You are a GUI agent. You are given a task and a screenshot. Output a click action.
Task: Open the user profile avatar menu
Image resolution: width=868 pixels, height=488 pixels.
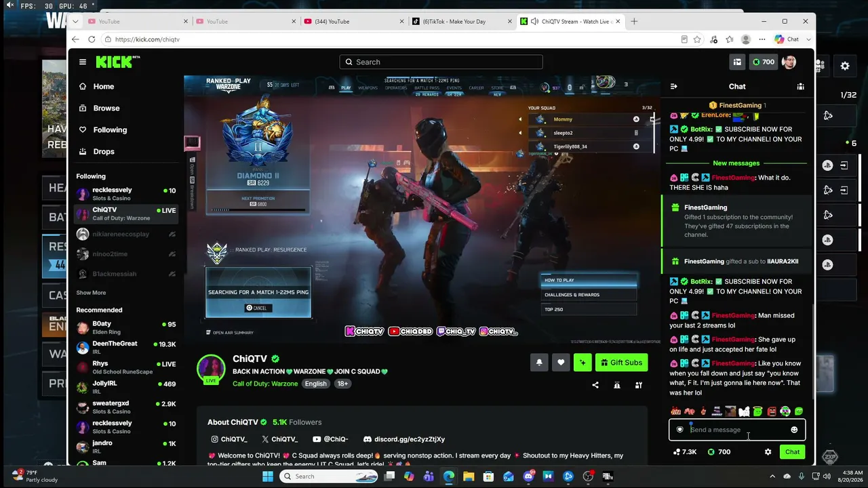point(789,62)
